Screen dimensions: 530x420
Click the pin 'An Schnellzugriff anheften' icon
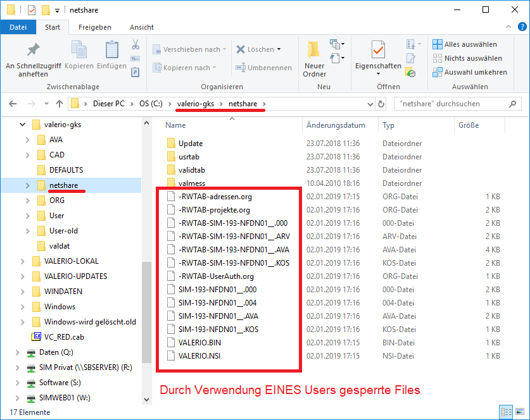[x=33, y=49]
